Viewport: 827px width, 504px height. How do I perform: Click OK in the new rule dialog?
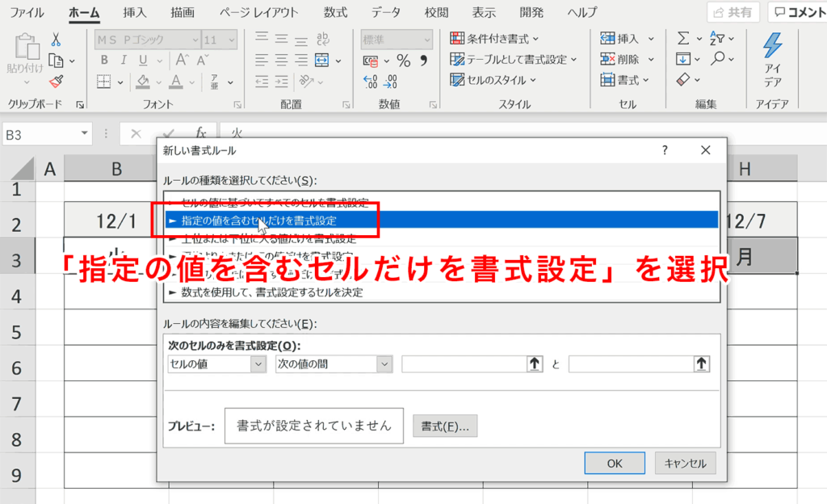(x=615, y=464)
